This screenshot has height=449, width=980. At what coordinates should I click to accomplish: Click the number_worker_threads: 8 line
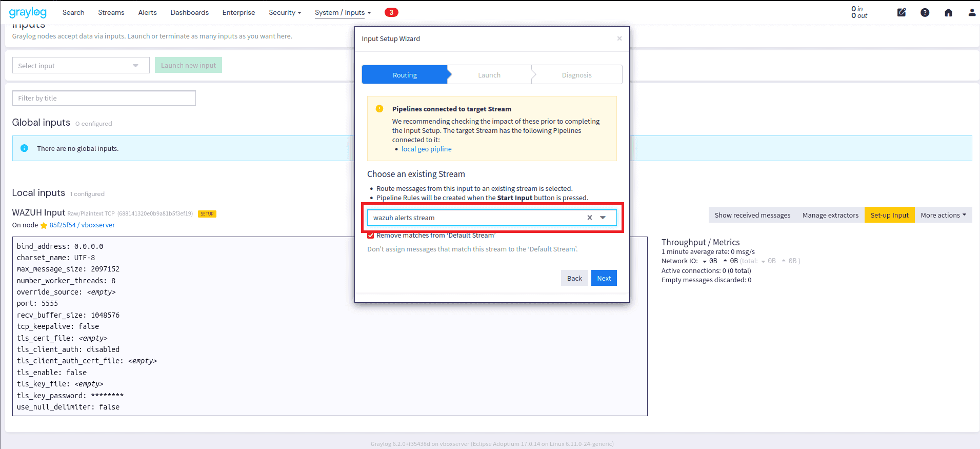(x=66, y=281)
